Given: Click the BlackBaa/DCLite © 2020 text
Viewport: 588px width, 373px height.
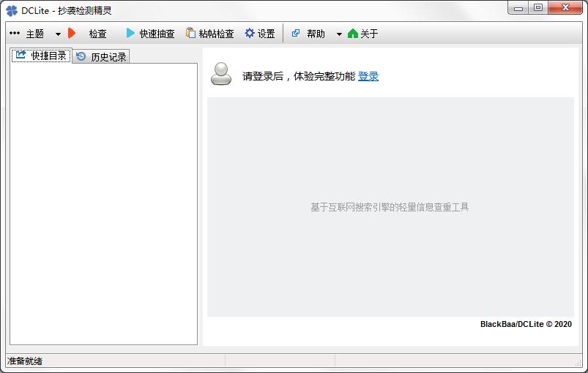Looking at the screenshot, I should click(526, 324).
